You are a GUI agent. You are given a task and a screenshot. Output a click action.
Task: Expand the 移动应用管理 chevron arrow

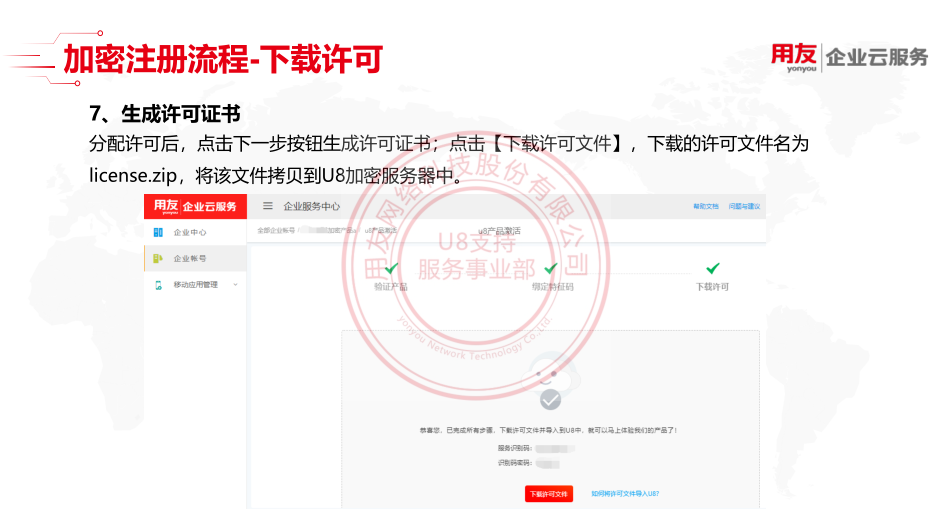click(236, 285)
